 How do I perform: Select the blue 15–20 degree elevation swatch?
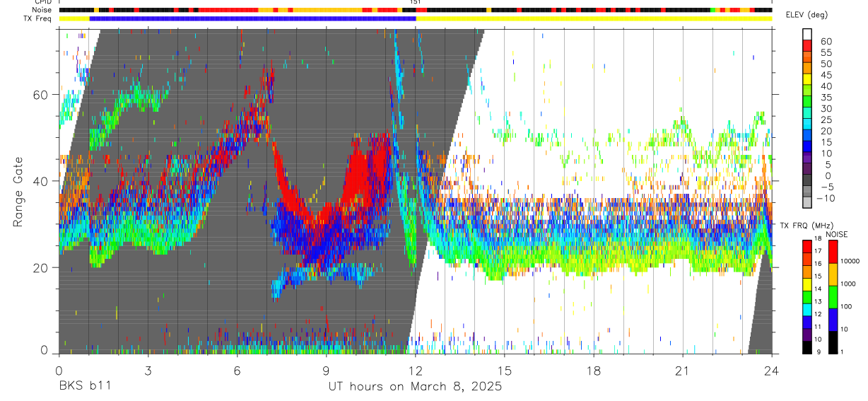point(808,136)
